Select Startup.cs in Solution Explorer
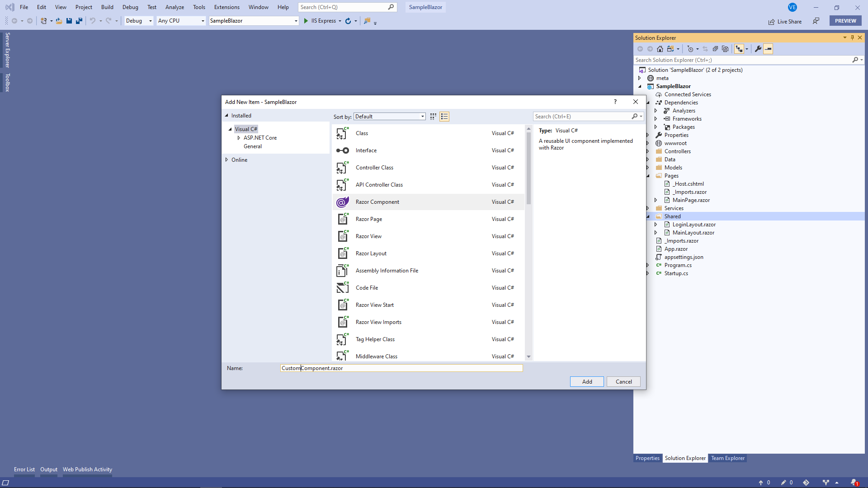Viewport: 868px width, 488px height. tap(676, 273)
